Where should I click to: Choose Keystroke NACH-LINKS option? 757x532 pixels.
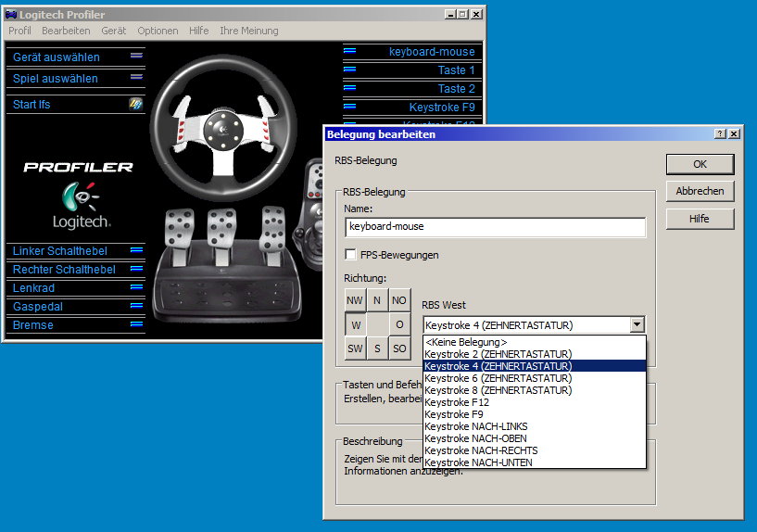click(x=535, y=426)
